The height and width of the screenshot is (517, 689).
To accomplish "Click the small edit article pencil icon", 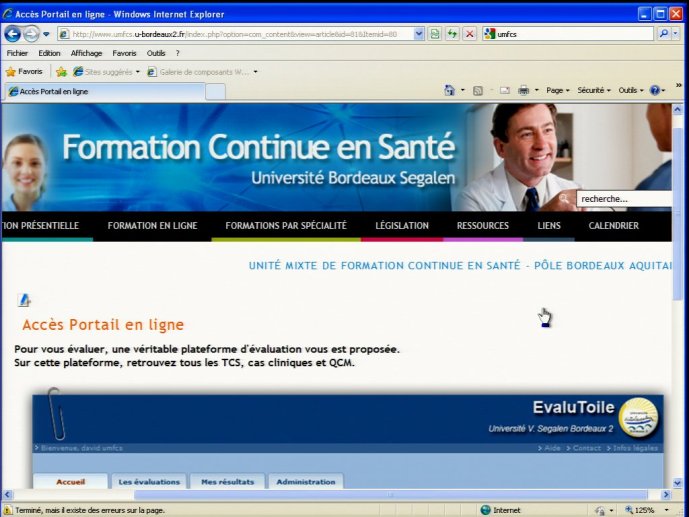I will tap(24, 300).
